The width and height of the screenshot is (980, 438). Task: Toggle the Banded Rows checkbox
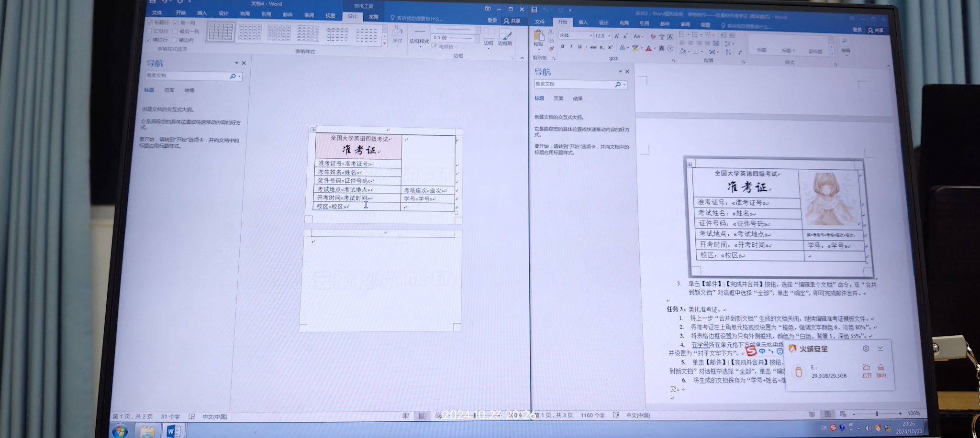(148, 40)
